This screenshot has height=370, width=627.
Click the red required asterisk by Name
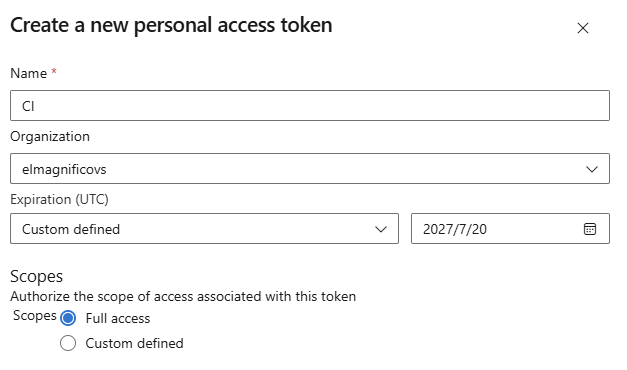[x=54, y=71]
